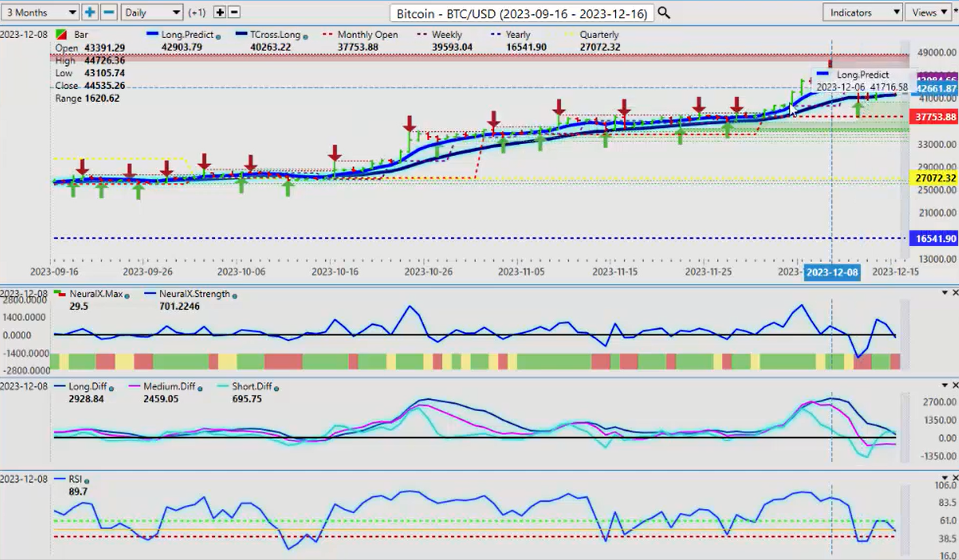The height and width of the screenshot is (560, 959).
Task: Click the Range value 1620.62
Action: 101,99
